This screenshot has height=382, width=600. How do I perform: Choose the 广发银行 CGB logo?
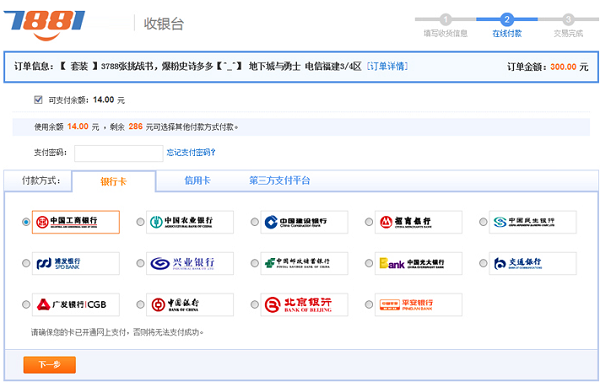tap(76, 305)
